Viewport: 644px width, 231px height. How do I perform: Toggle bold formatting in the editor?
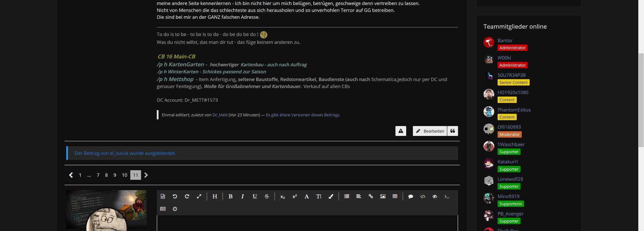(x=230, y=197)
